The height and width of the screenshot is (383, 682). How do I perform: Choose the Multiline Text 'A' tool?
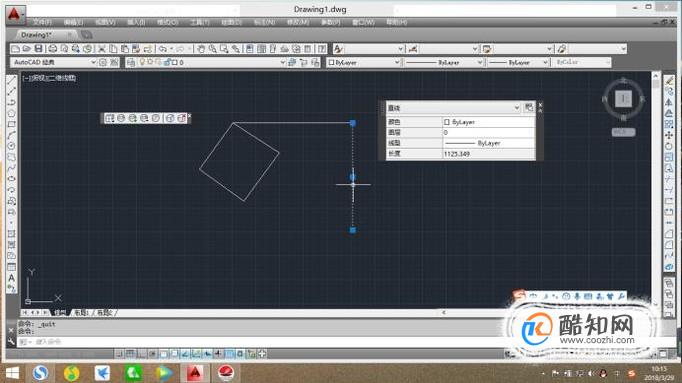12,277
